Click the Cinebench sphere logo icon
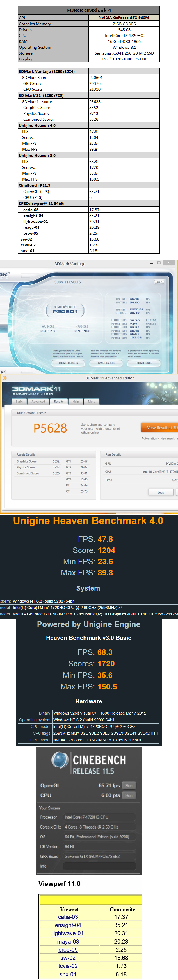The height and width of the screenshot is (980, 178). [x=60, y=760]
